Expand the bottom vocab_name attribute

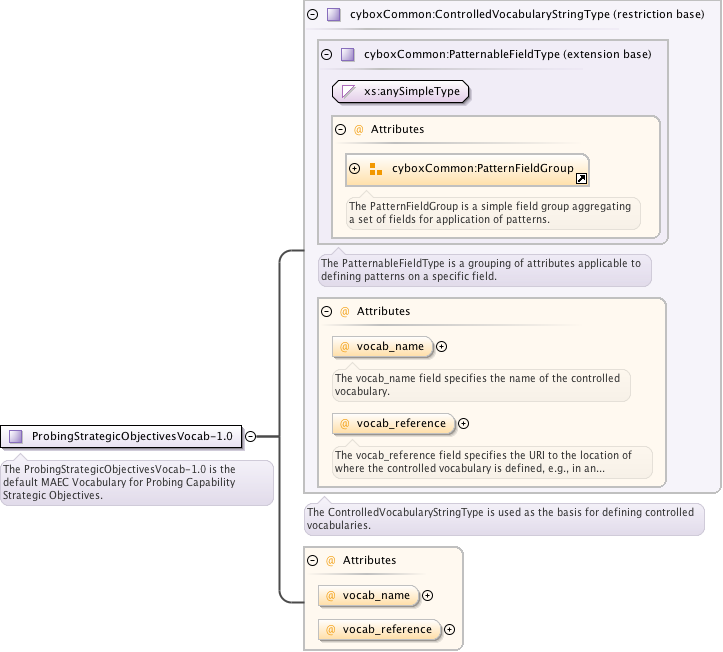pos(427,595)
